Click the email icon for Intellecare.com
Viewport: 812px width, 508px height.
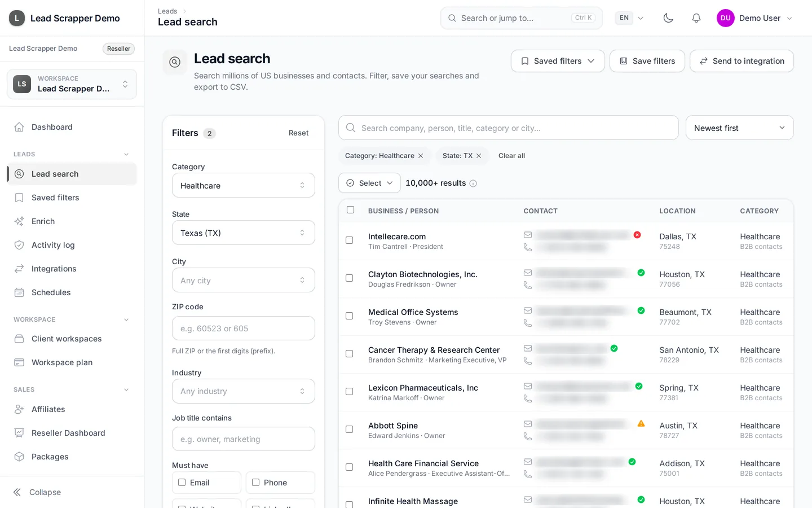click(x=528, y=235)
